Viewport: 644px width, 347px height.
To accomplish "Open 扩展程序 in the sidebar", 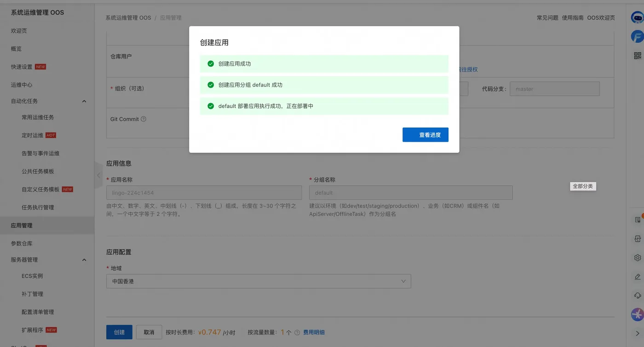I will pyautogui.click(x=32, y=330).
